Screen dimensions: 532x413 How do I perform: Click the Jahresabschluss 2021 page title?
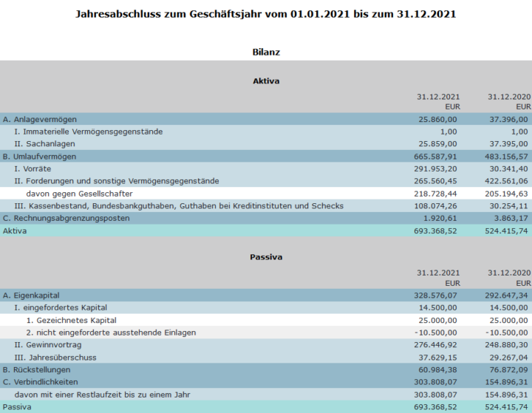point(266,14)
